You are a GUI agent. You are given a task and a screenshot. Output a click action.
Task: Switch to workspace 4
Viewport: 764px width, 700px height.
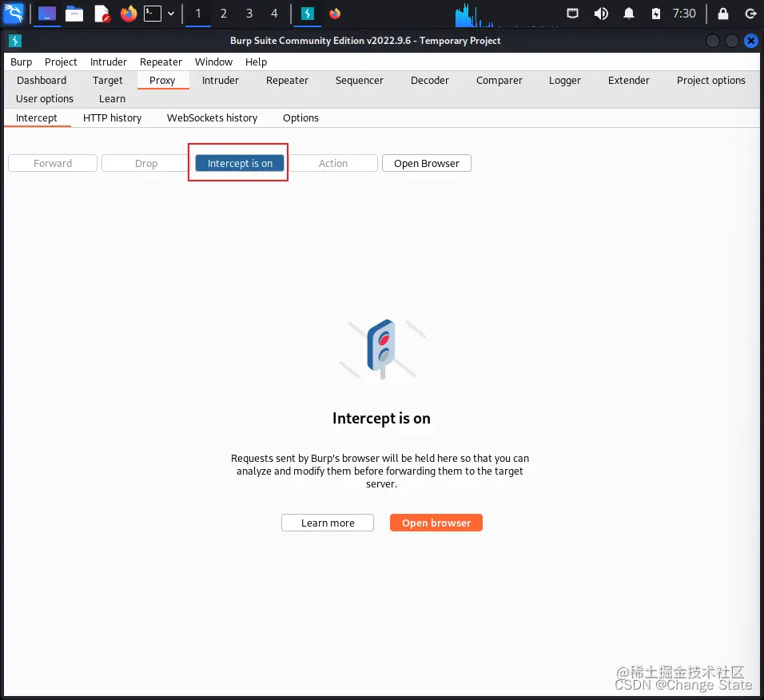(274, 14)
